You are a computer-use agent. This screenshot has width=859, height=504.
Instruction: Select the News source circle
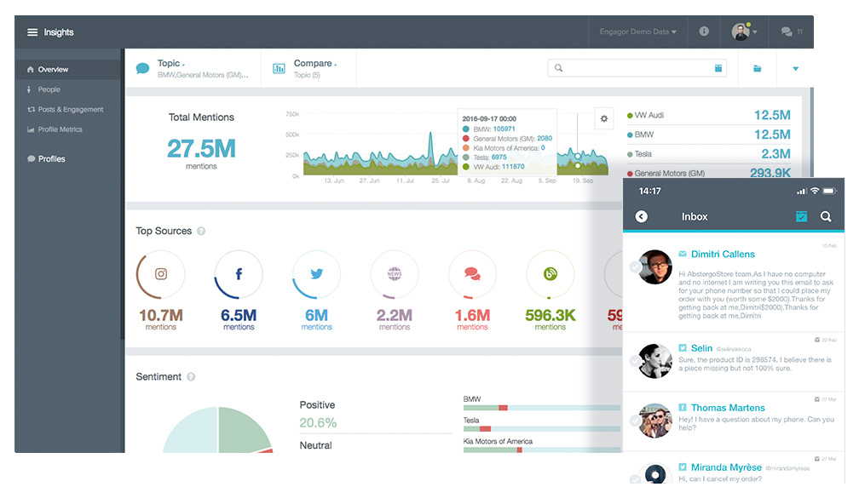395,274
